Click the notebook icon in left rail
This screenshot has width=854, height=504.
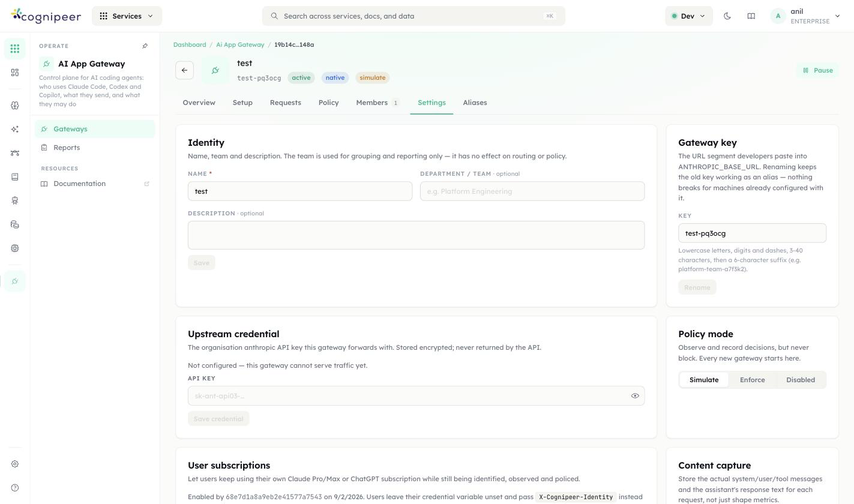15,177
